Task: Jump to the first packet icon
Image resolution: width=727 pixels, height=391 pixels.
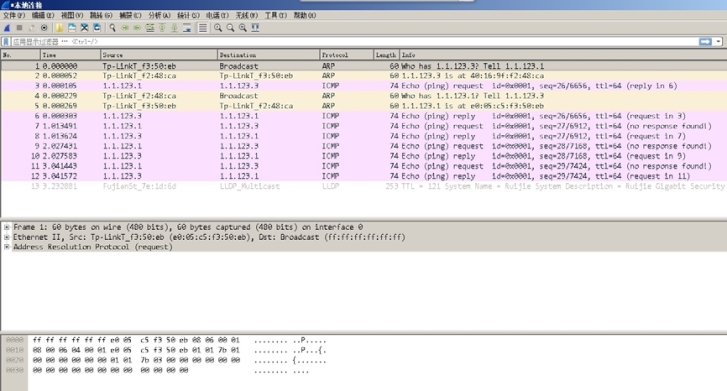Action: tap(162, 28)
